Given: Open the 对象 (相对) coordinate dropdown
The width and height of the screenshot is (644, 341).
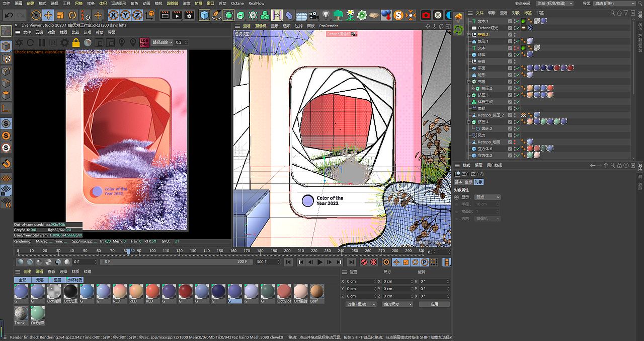Looking at the screenshot, I should pos(361,304).
